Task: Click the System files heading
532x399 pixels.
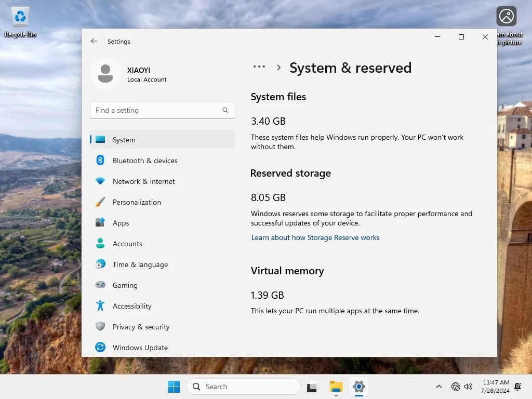Action: tap(278, 97)
